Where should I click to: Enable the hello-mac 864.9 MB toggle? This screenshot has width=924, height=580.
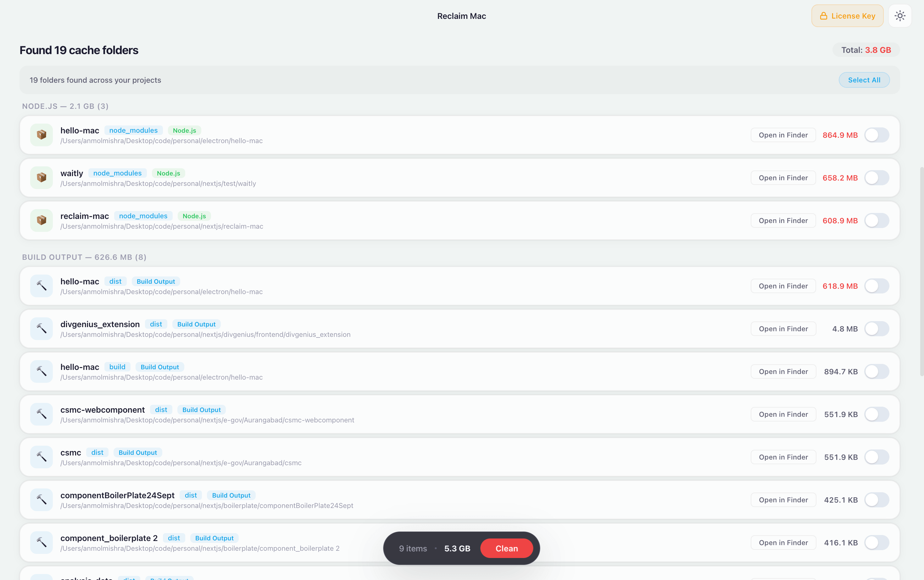tap(877, 135)
